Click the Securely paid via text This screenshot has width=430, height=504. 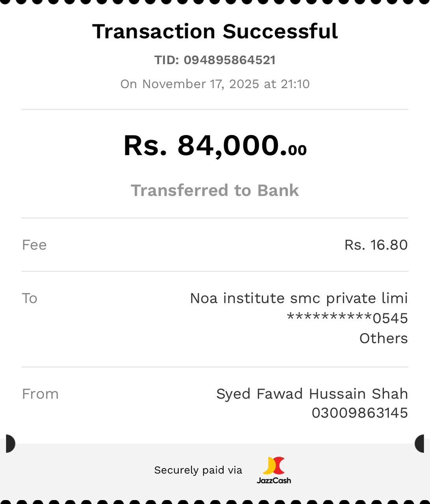(x=198, y=470)
